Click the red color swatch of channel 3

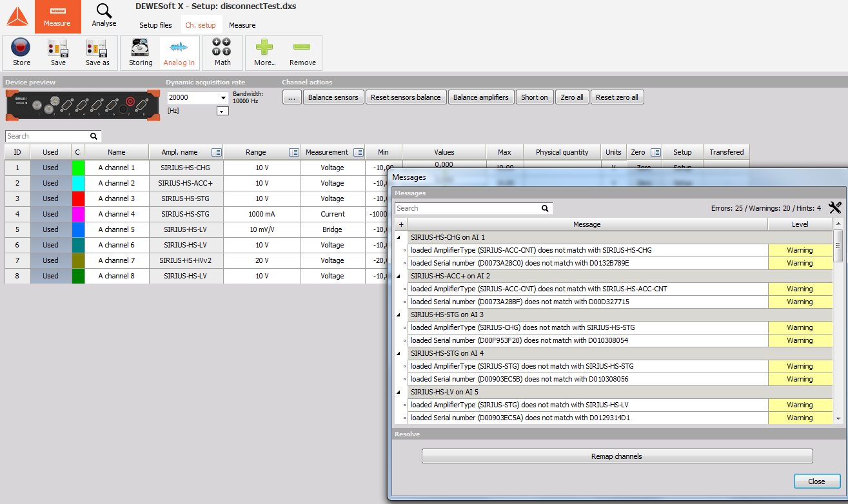[78, 199]
